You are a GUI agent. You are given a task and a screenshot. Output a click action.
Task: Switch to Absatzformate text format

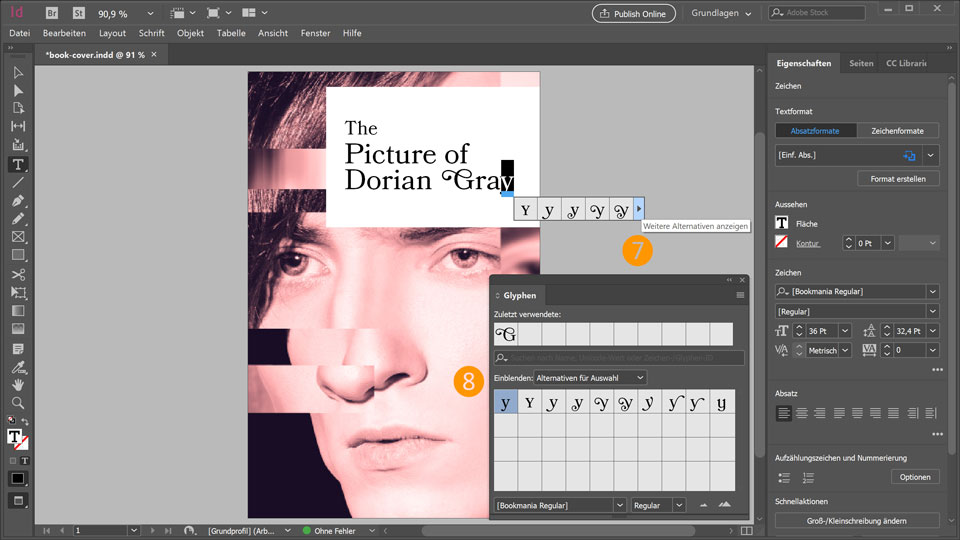[x=815, y=131]
